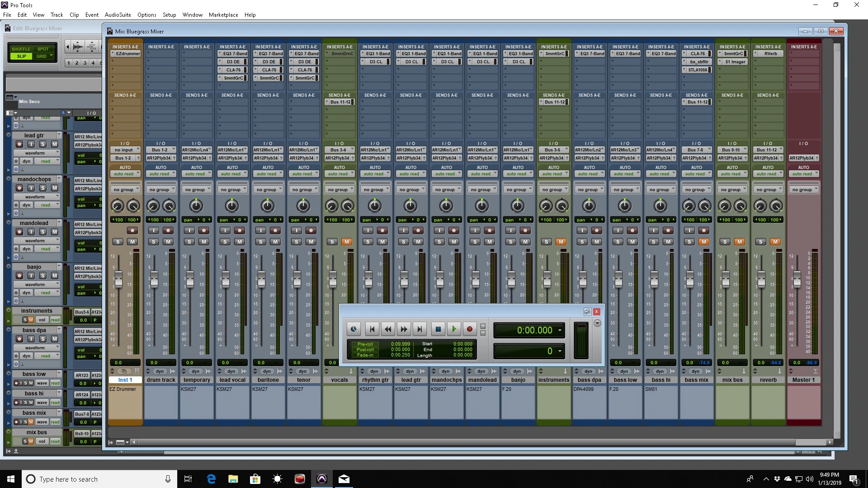Open the main counter format dropdown

(x=560, y=330)
